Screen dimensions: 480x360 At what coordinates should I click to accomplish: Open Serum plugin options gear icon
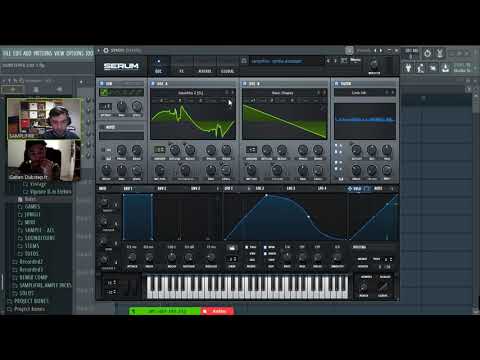[106, 50]
